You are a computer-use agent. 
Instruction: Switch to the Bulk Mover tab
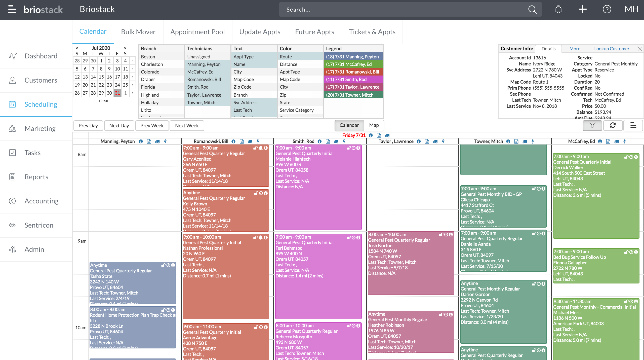(138, 32)
